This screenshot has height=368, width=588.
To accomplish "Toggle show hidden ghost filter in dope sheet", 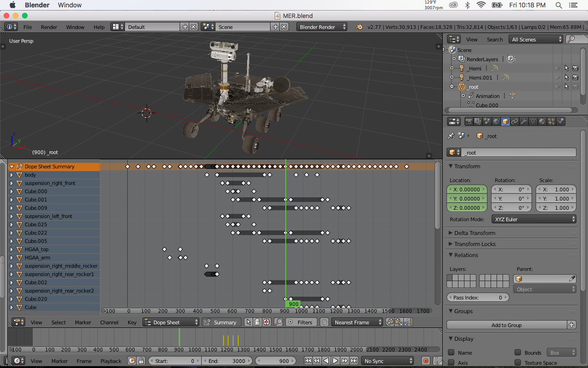I will tap(257, 322).
